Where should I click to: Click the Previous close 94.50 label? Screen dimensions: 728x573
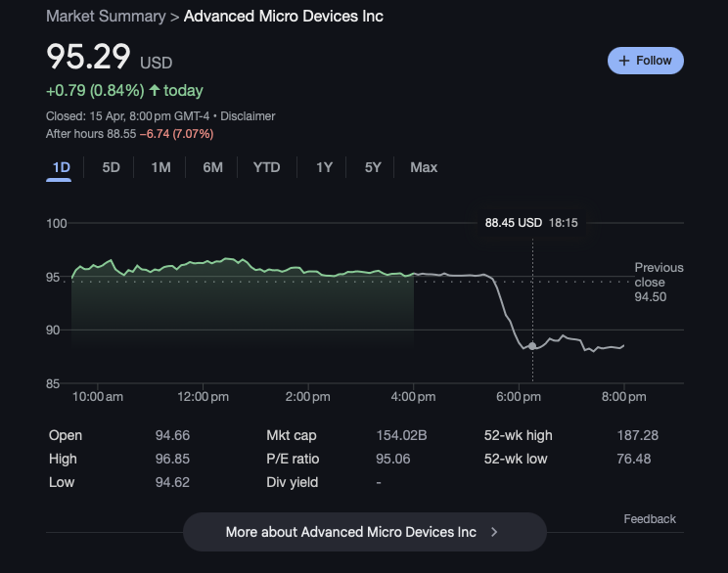pyautogui.click(x=659, y=282)
